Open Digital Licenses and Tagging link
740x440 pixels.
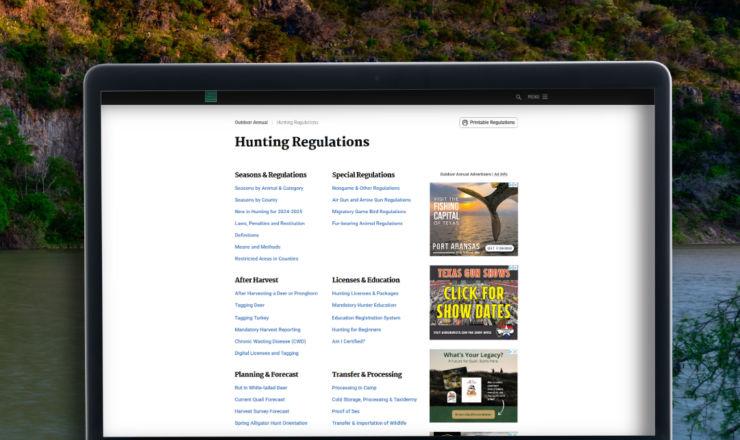click(x=267, y=353)
